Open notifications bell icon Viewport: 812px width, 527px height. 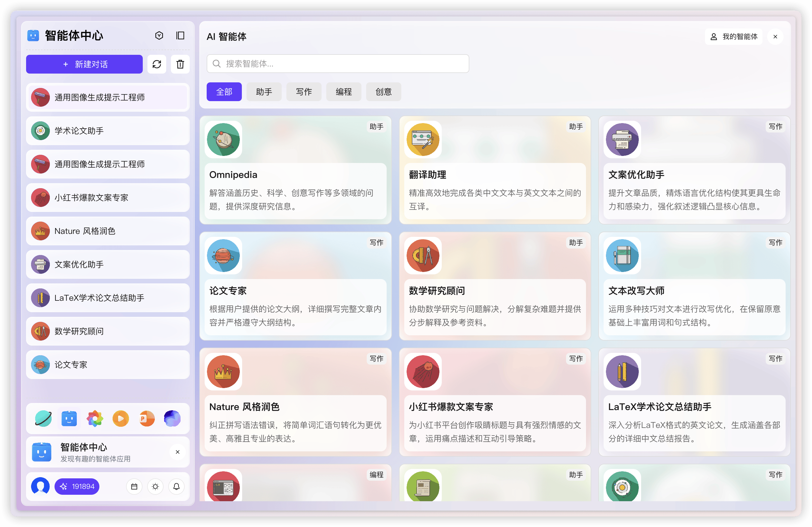[x=176, y=487]
